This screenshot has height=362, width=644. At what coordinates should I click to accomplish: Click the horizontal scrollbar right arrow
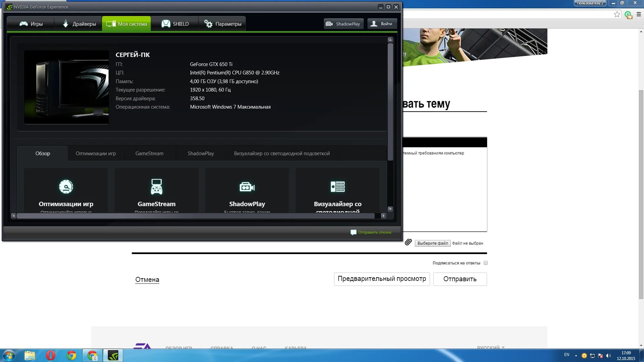(x=383, y=216)
